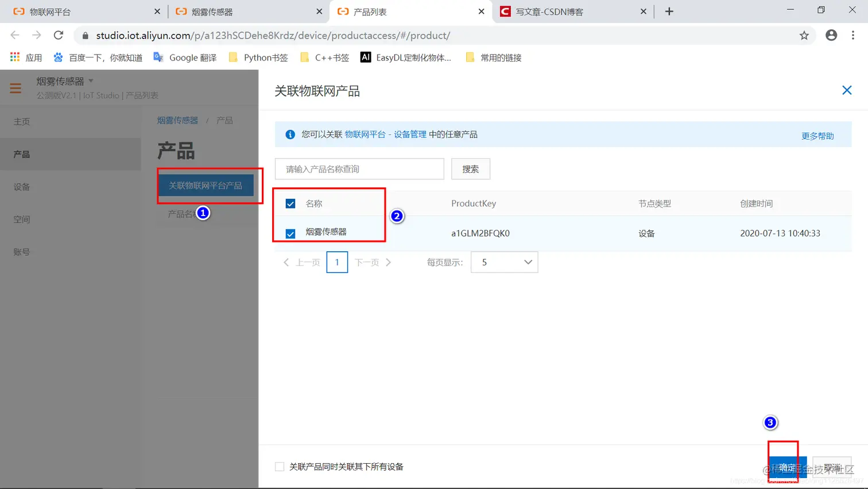Click the hamburger menu icon in sidebar

(x=15, y=88)
